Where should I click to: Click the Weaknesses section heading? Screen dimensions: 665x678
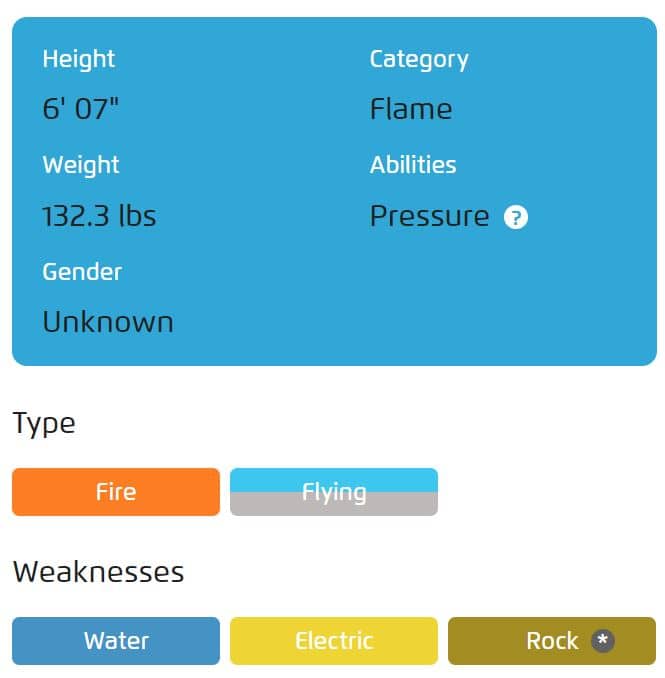[99, 572]
